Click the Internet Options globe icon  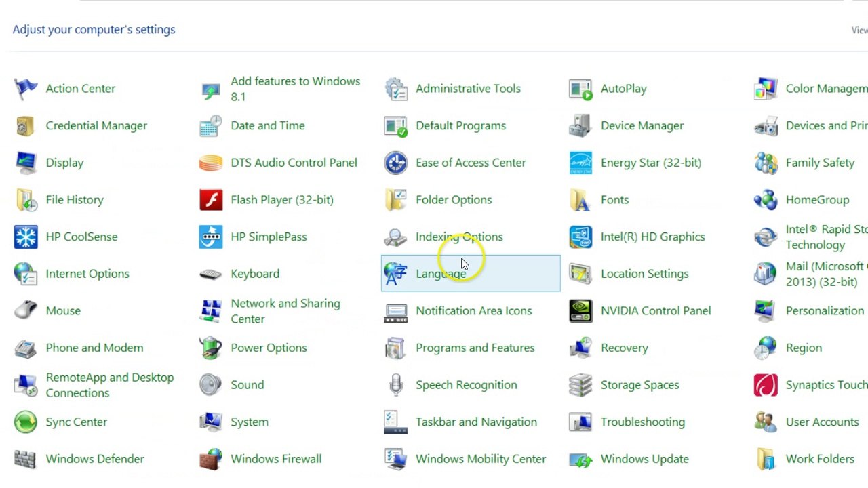click(x=26, y=274)
